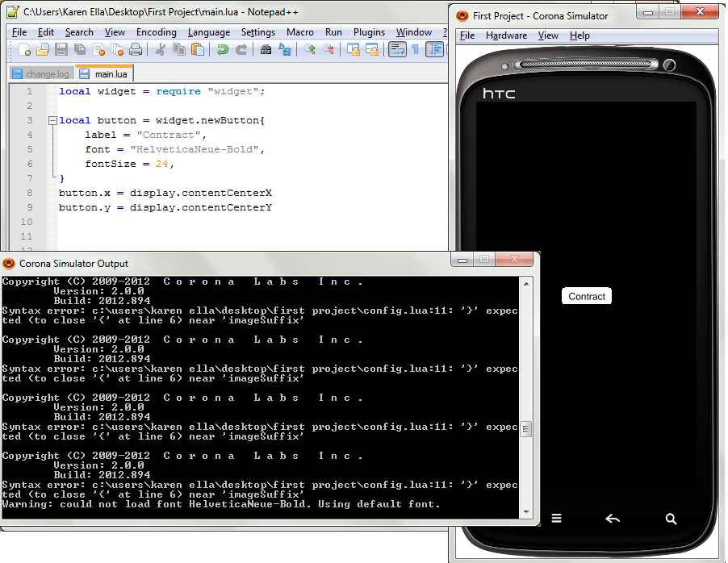728x563 pixels.
Task: Open the File menu in Notepad++
Action: (x=19, y=32)
